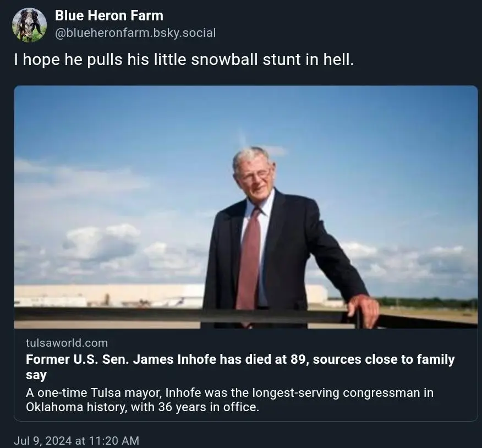Viewport: 482px width, 448px height.
Task: Open the link card photo of the man in a suit
Action: pyautogui.click(x=245, y=207)
